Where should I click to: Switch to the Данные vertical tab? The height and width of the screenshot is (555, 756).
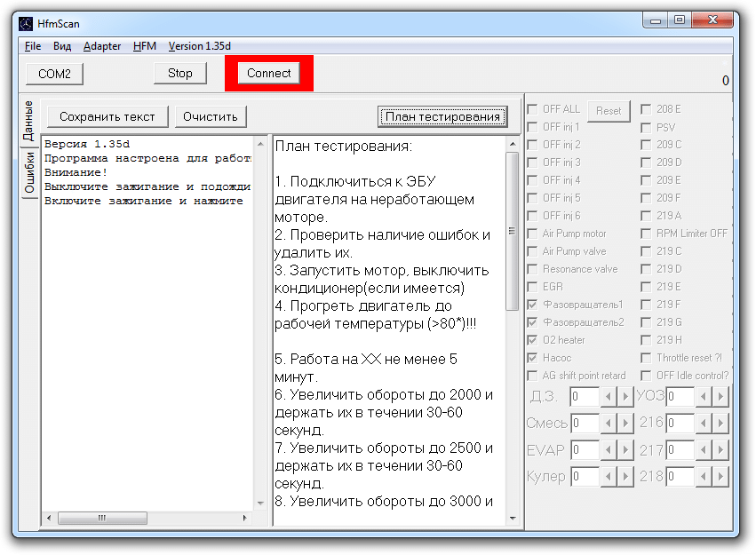tap(28, 121)
